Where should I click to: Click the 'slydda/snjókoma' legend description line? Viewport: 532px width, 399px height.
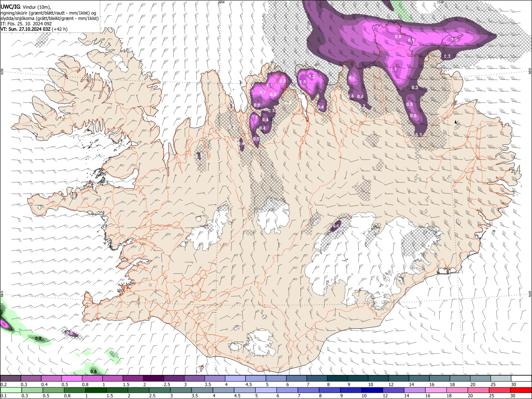[49, 18]
